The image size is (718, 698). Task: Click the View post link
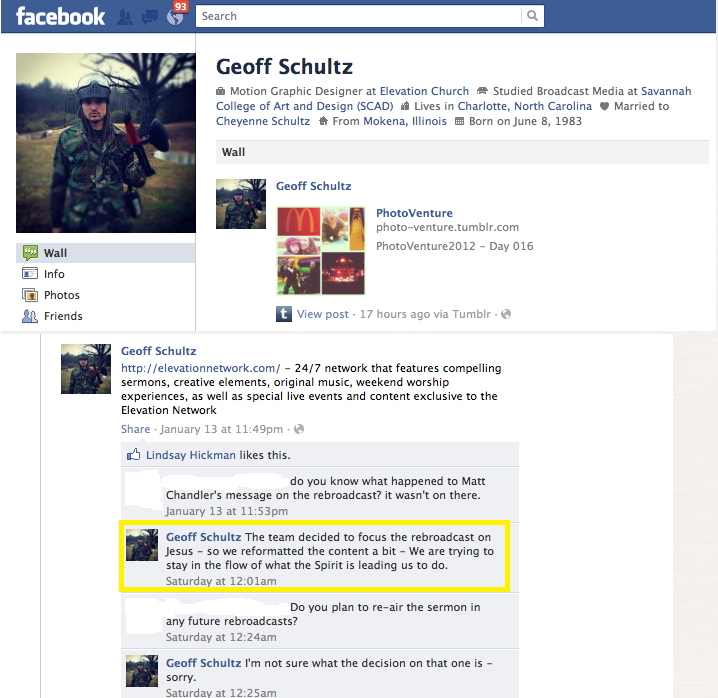(x=323, y=314)
